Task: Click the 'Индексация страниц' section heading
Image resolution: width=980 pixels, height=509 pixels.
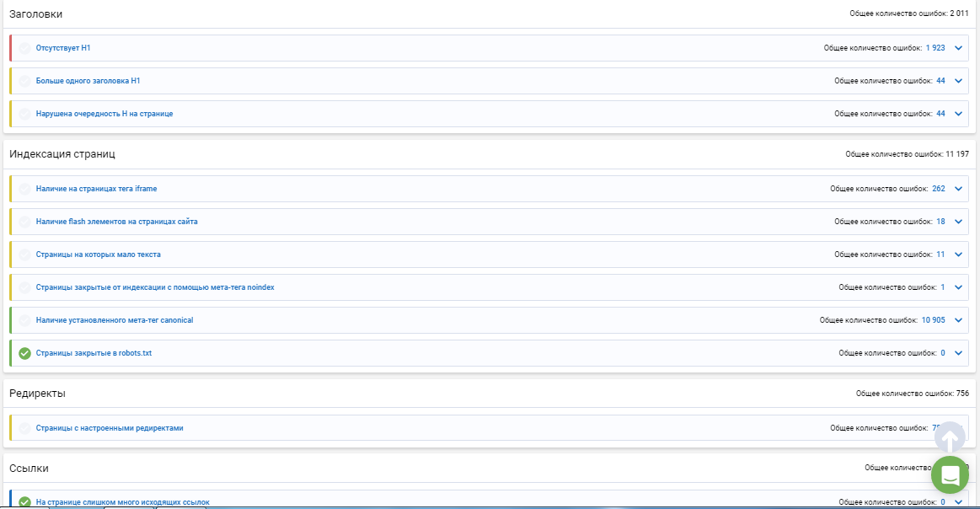Action: pos(62,154)
